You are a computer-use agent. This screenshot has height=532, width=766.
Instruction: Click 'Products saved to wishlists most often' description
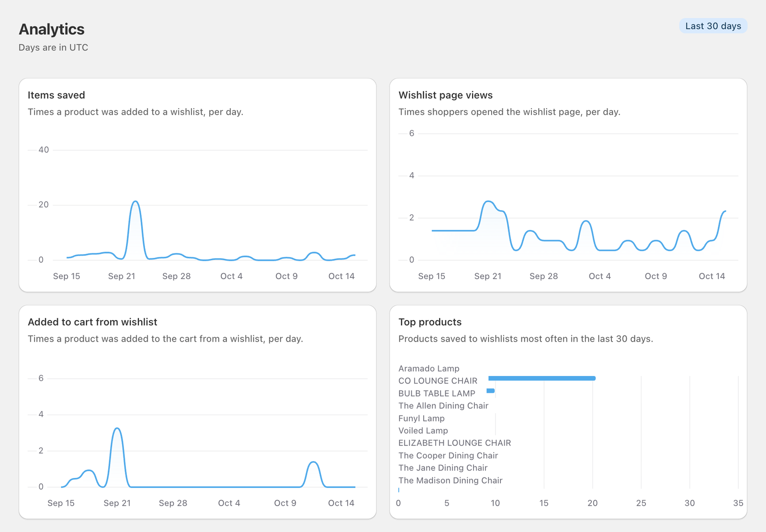[x=526, y=339]
